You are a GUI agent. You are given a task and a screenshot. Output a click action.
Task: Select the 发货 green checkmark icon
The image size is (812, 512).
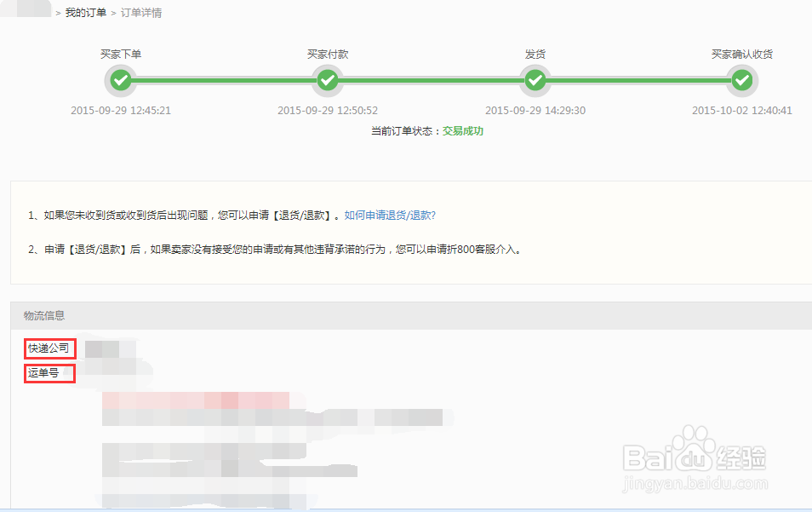pos(535,80)
